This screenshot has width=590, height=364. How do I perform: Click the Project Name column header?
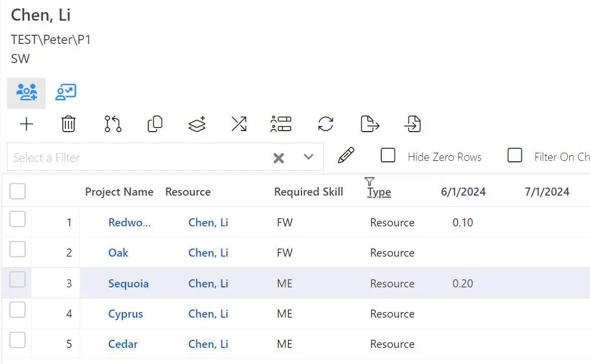[x=120, y=192]
